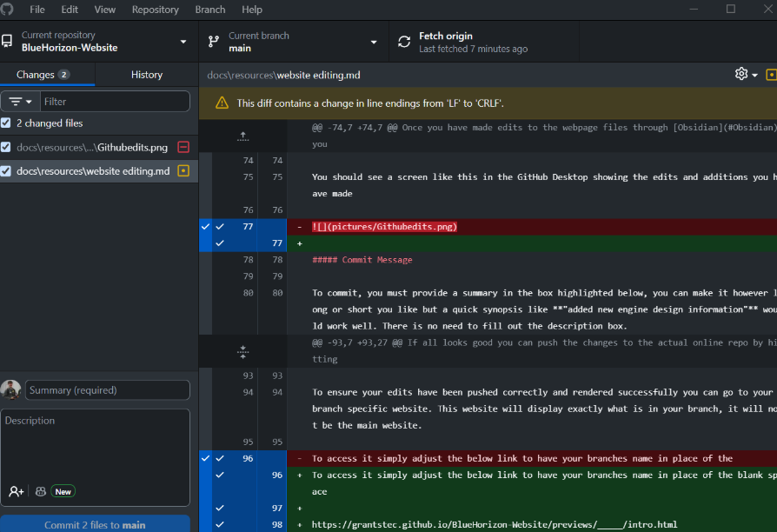Deselect added line 98 checkmark

(220, 524)
